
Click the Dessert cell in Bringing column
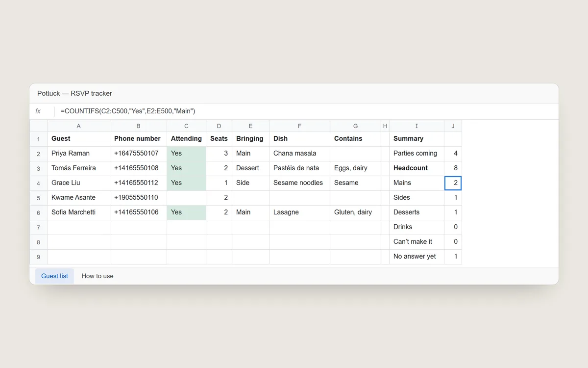[250, 168]
